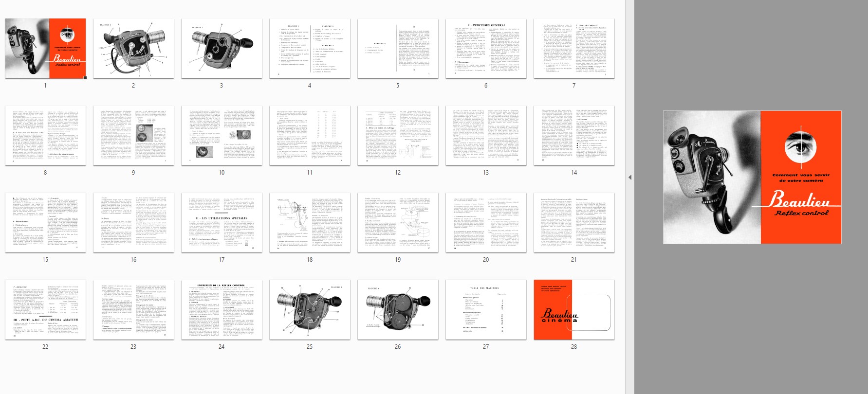The image size is (868, 394).
Task: Select page 15 thumbnail
Action: pyautogui.click(x=45, y=223)
